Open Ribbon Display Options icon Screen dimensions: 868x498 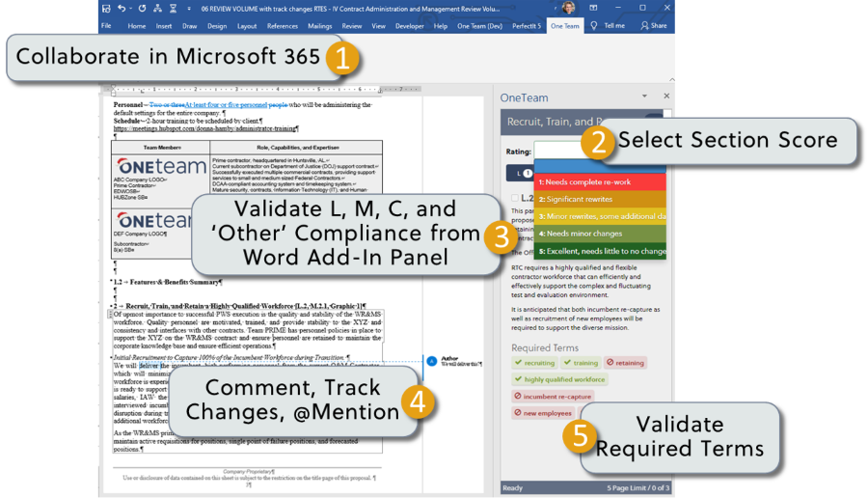(593, 8)
